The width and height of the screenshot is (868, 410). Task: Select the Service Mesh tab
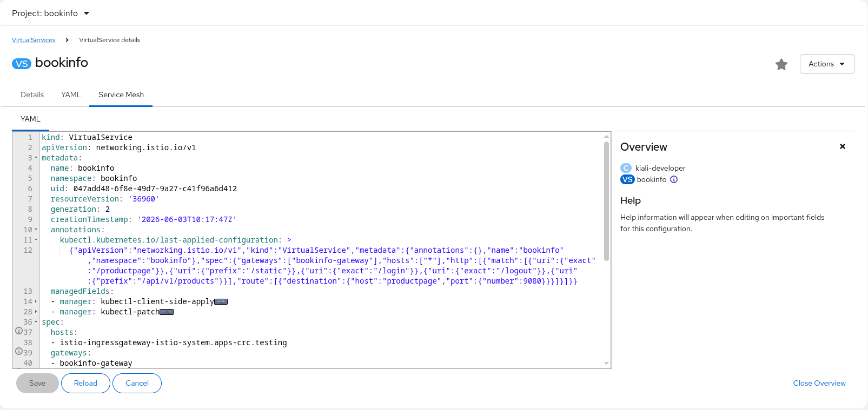pos(121,95)
